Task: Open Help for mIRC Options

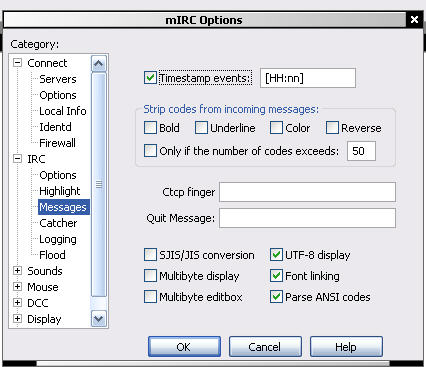Action: click(x=346, y=347)
